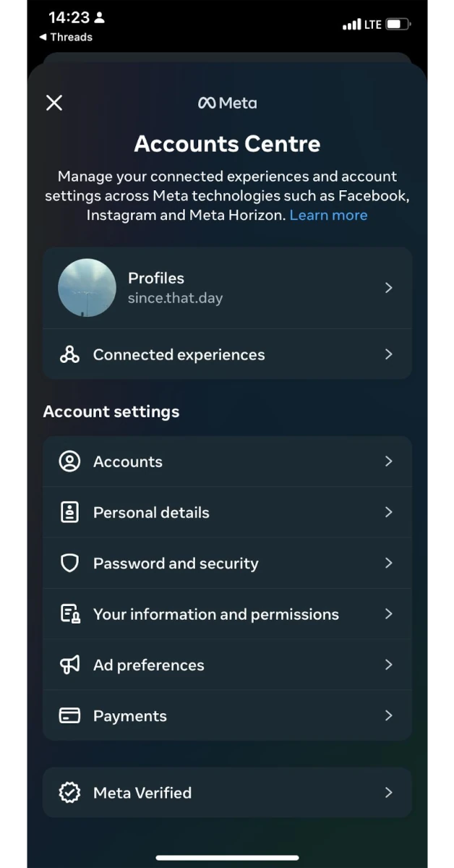This screenshot has width=454, height=868.
Task: Tap the Payments chevron arrow
Action: [x=389, y=716]
